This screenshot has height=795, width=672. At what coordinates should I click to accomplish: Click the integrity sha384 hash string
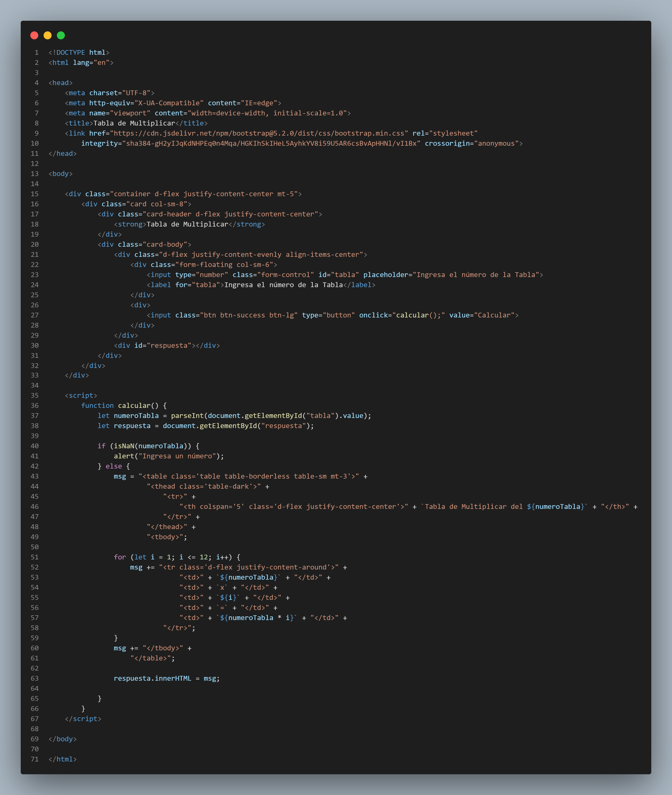271,143
